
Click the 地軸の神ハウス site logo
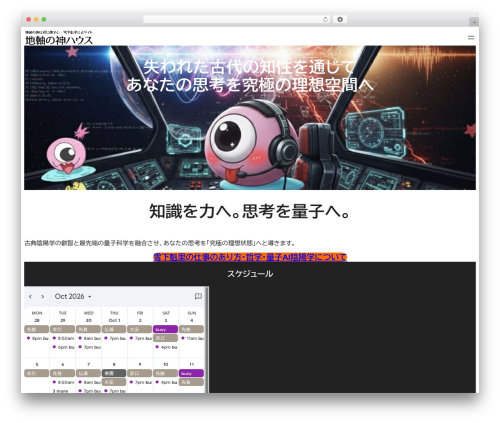(59, 40)
